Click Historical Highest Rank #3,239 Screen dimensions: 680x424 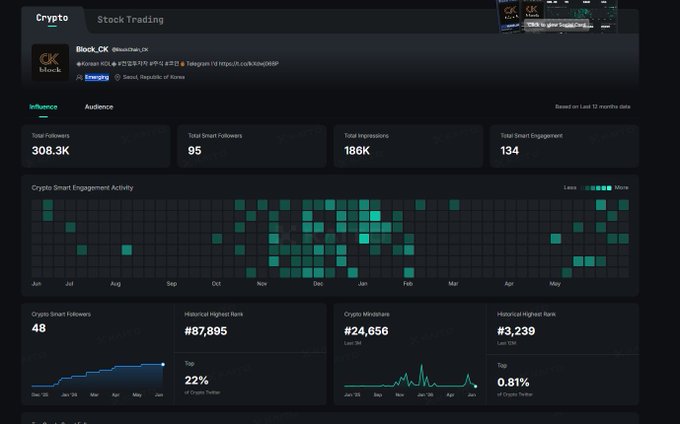point(516,331)
